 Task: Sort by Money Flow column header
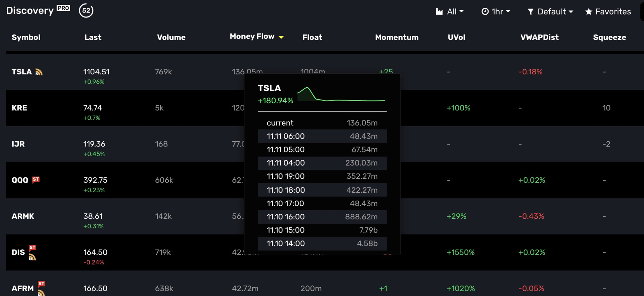[252, 36]
